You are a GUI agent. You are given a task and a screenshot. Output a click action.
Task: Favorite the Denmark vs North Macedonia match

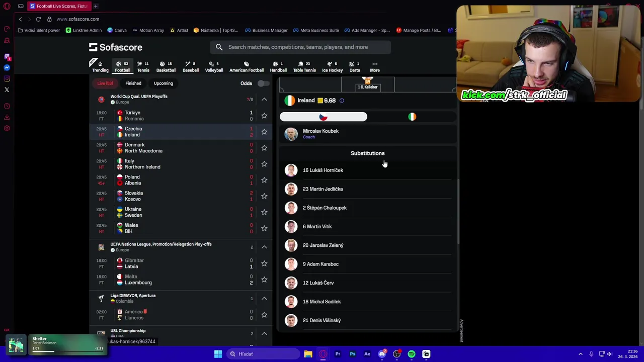point(264,148)
